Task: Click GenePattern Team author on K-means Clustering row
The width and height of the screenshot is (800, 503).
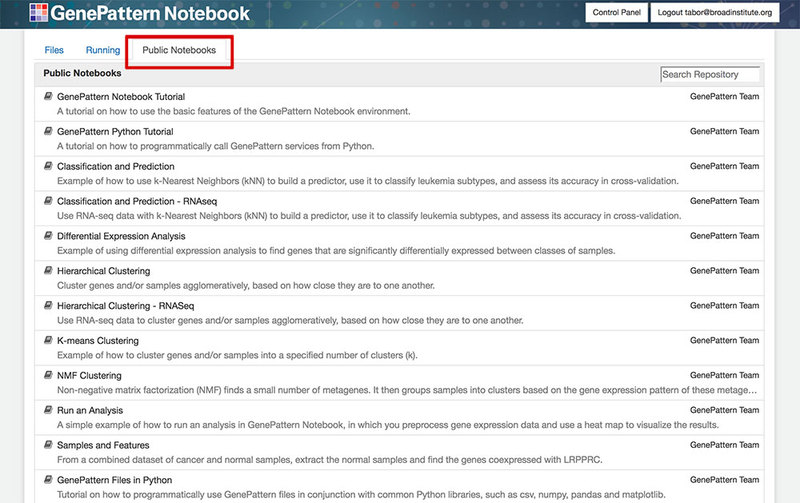Action: click(x=724, y=340)
